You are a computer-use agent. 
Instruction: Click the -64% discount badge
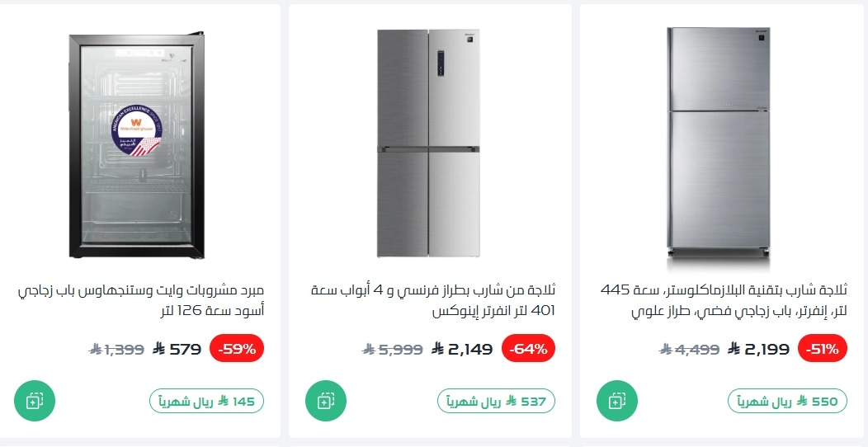coord(528,348)
